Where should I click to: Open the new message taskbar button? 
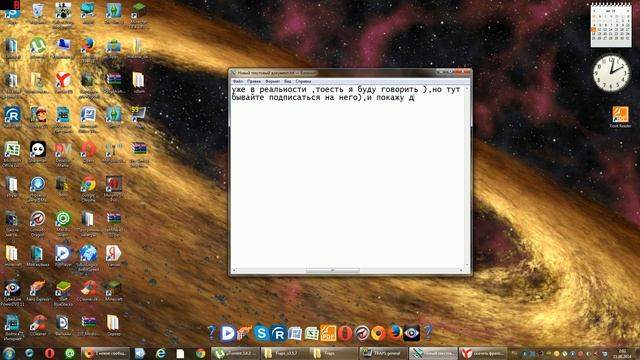click(105, 353)
